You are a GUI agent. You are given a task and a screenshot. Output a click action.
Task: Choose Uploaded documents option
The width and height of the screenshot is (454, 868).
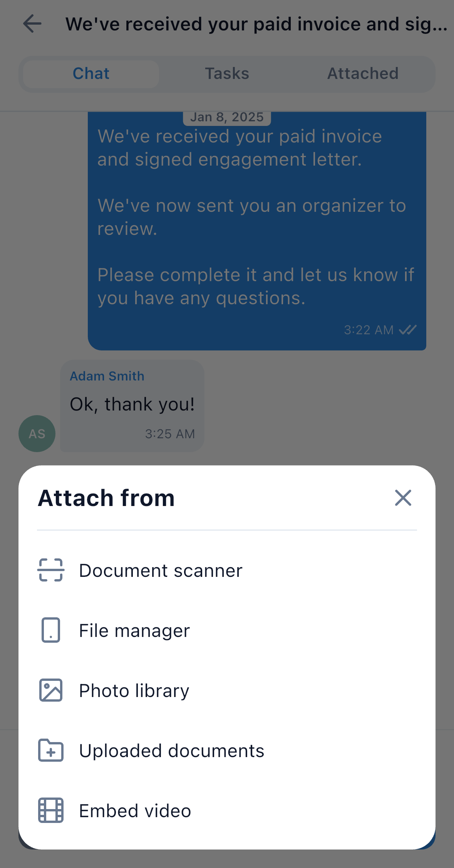click(227, 750)
